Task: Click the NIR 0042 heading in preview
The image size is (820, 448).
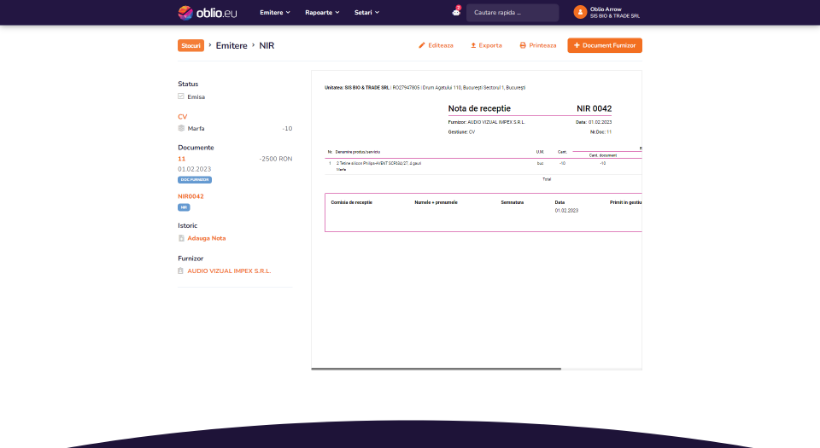Action: [x=594, y=109]
